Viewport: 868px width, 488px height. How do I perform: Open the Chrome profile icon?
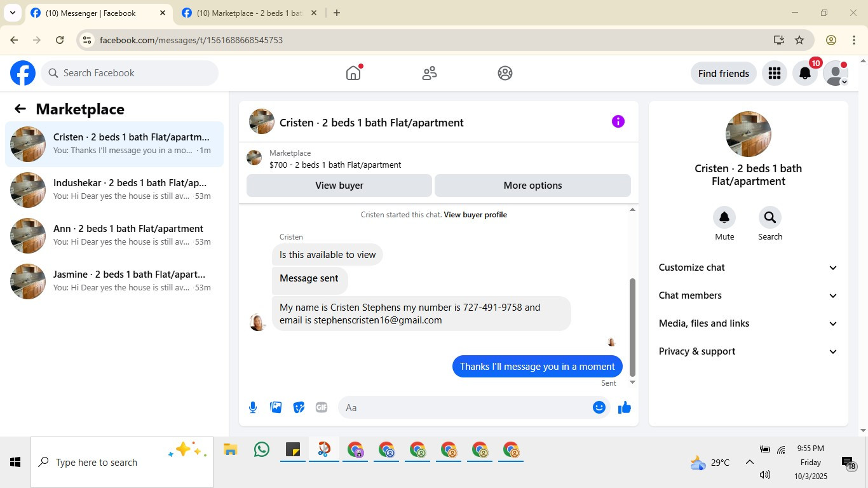(831, 40)
